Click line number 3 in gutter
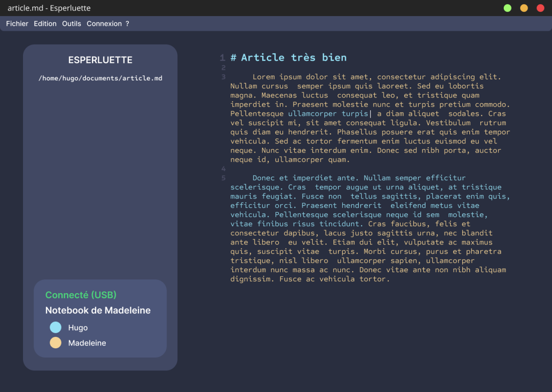552x392 pixels. (223, 77)
